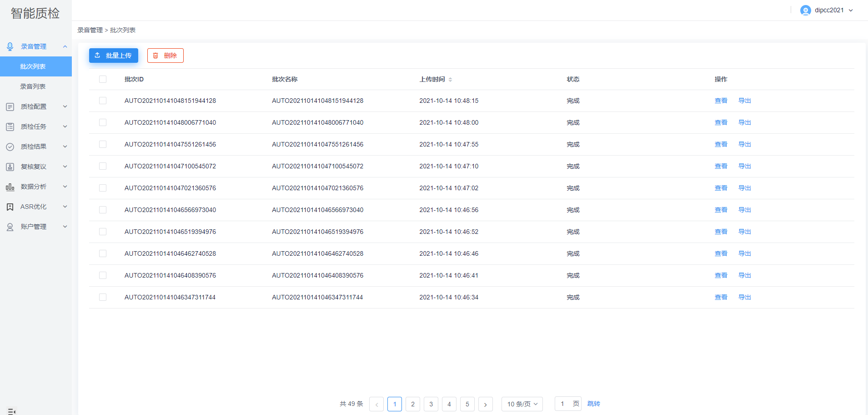Open the dipcc2021 user account dropdown

pyautogui.click(x=827, y=10)
